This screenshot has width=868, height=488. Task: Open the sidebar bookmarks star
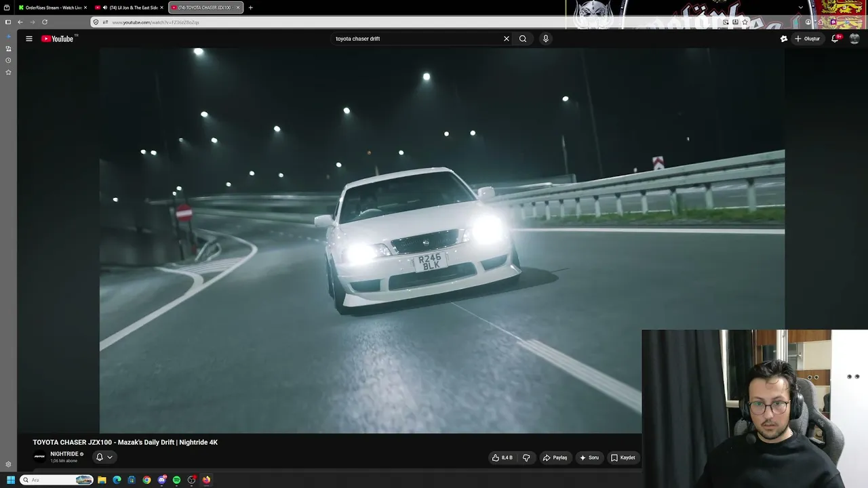point(8,72)
